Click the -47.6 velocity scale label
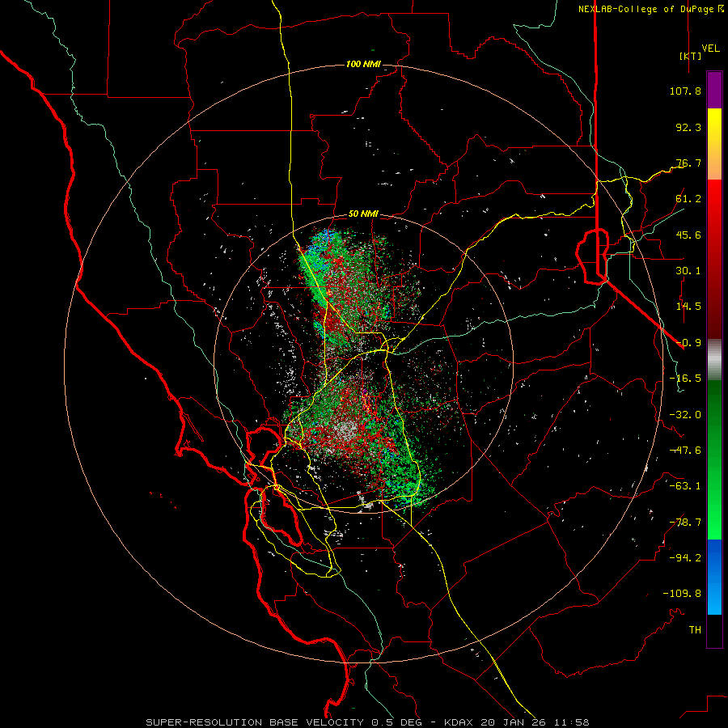This screenshot has width=728, height=728. coord(685,451)
